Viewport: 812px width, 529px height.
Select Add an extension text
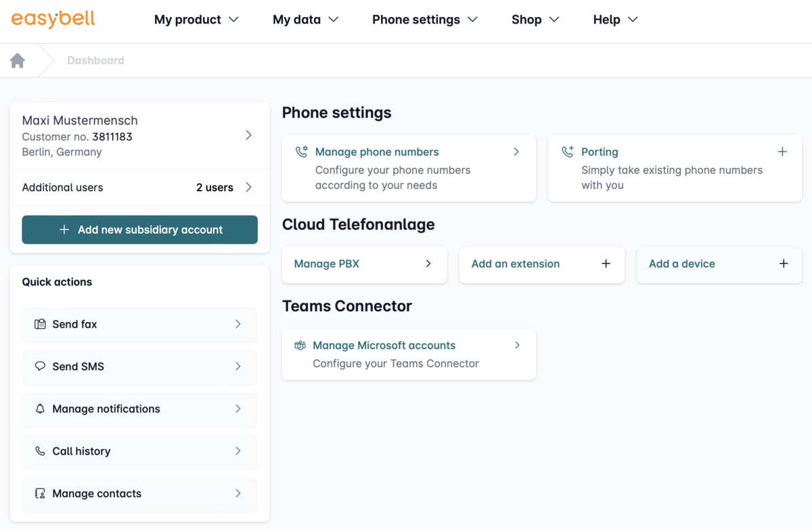pyautogui.click(x=516, y=264)
